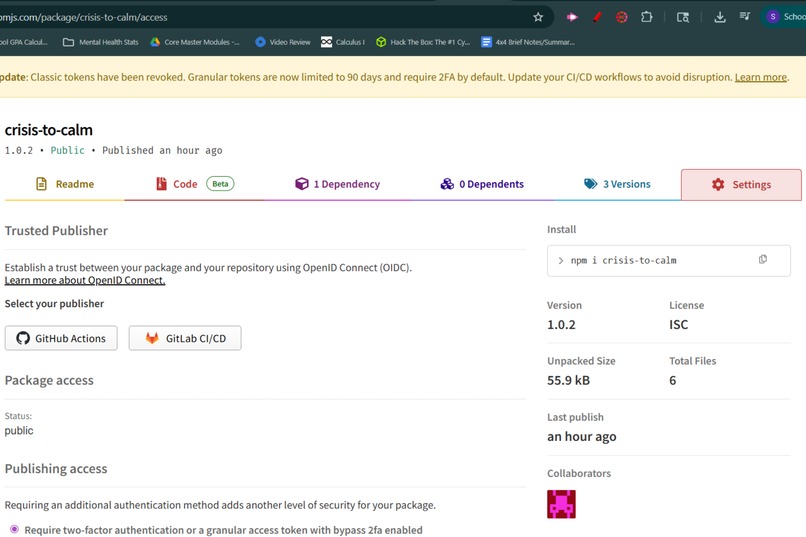Click the Total Files value 6
The height and width of the screenshot is (537, 806).
point(672,380)
